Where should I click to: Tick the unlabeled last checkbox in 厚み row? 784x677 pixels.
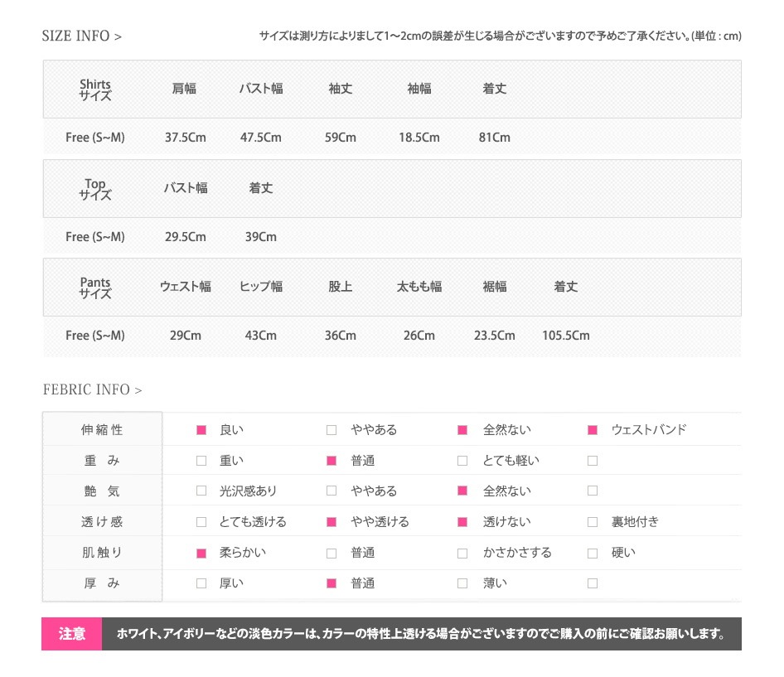[593, 583]
